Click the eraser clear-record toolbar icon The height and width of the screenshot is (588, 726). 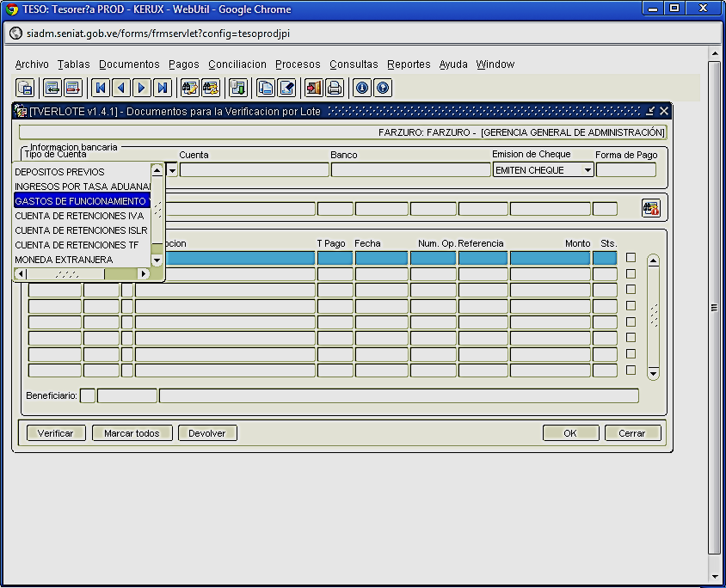(286, 88)
